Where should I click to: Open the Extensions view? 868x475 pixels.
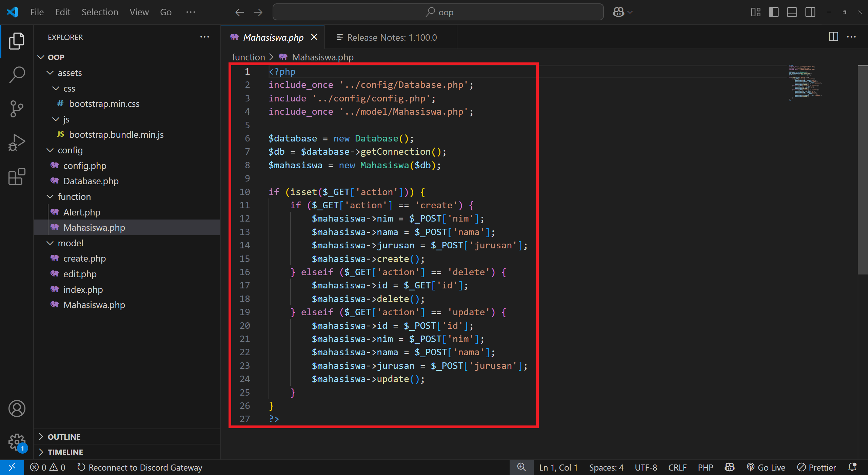tap(16, 176)
